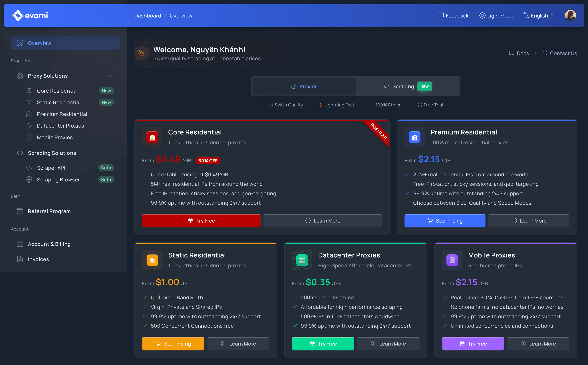Screen dimensions: 588x365
Task: Open Feedback panel via speech bubble icon
Action: (x=441, y=15)
